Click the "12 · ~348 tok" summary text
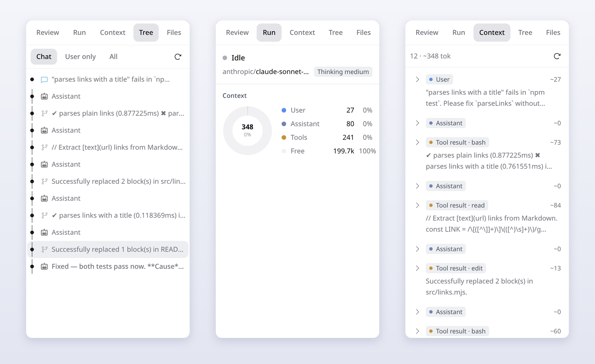This screenshot has width=595, height=364. tap(430, 56)
